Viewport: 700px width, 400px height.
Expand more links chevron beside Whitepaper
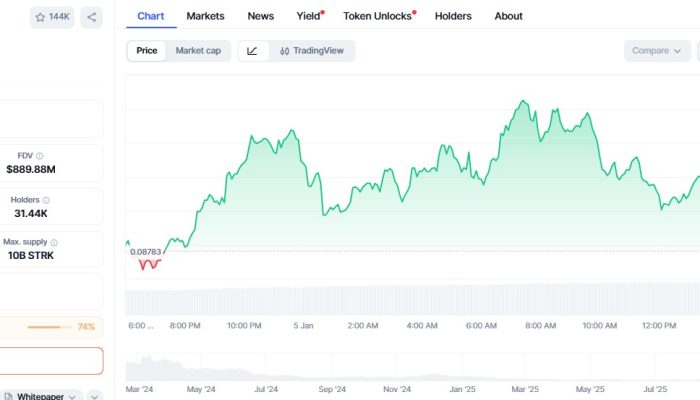coord(94,397)
